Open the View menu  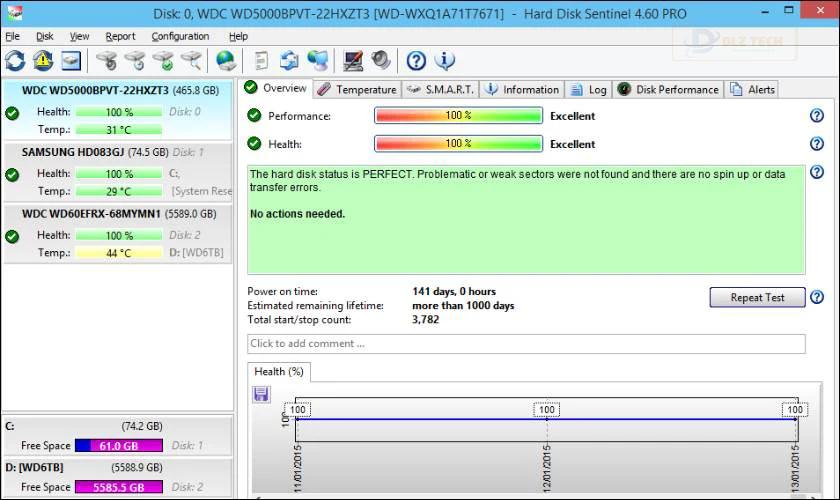click(x=79, y=36)
